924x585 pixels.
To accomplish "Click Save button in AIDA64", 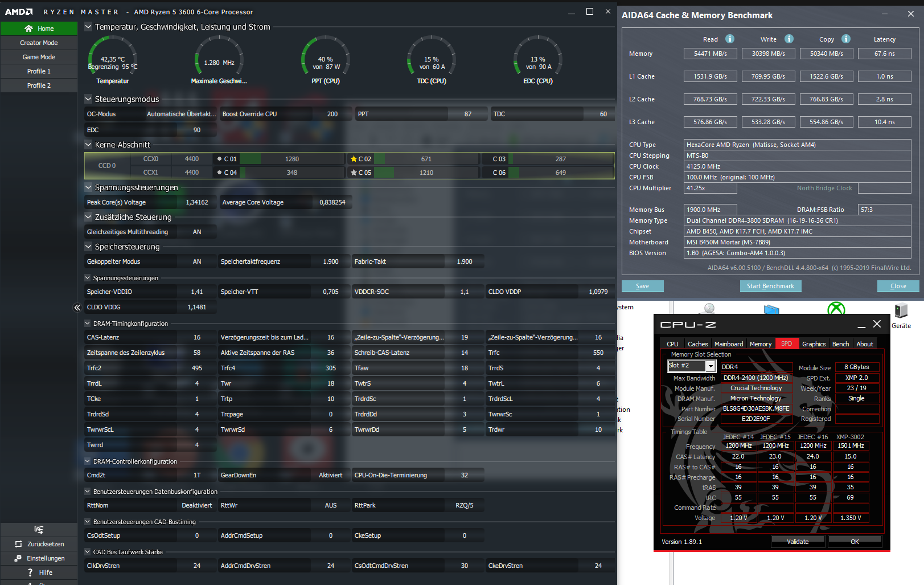I will click(642, 286).
